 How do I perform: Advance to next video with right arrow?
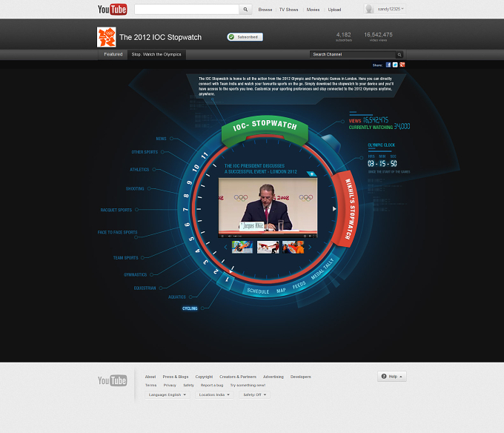(x=334, y=209)
